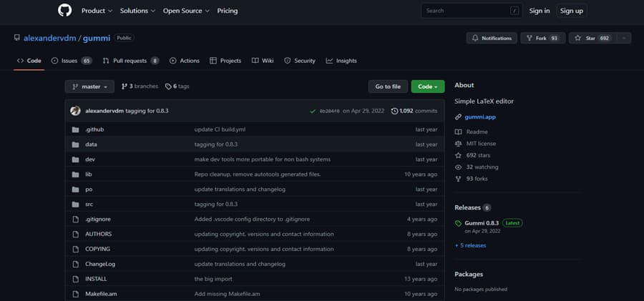The height and width of the screenshot is (301, 644).
Task: Expand the Product menu in header
Action: coord(97,11)
